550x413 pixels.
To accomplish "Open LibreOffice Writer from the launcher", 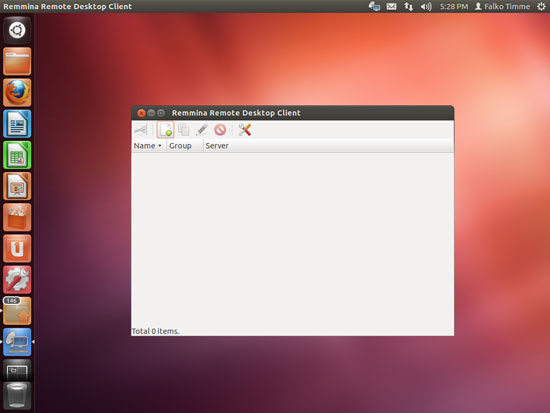I will (x=17, y=124).
